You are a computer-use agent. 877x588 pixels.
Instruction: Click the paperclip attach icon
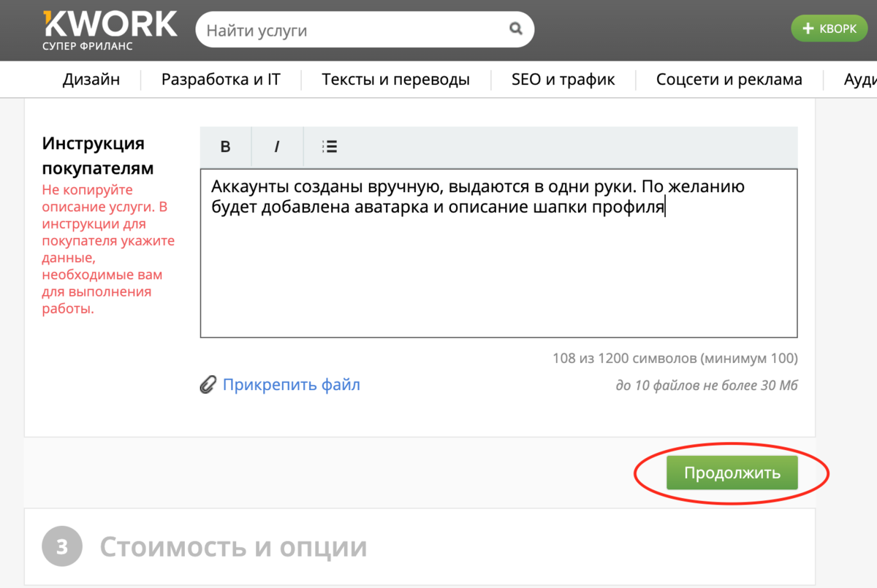click(x=208, y=385)
